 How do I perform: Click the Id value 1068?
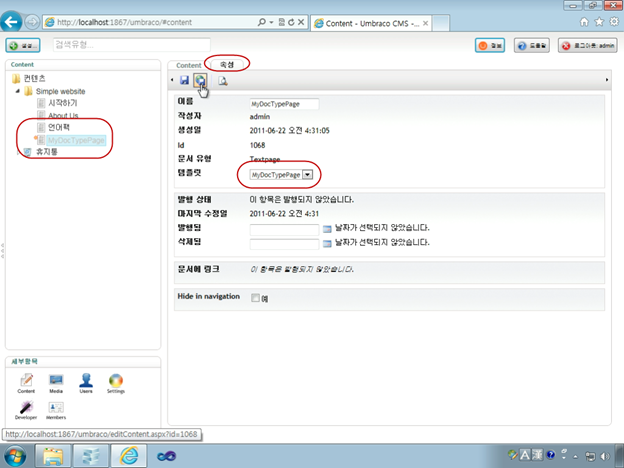(257, 145)
